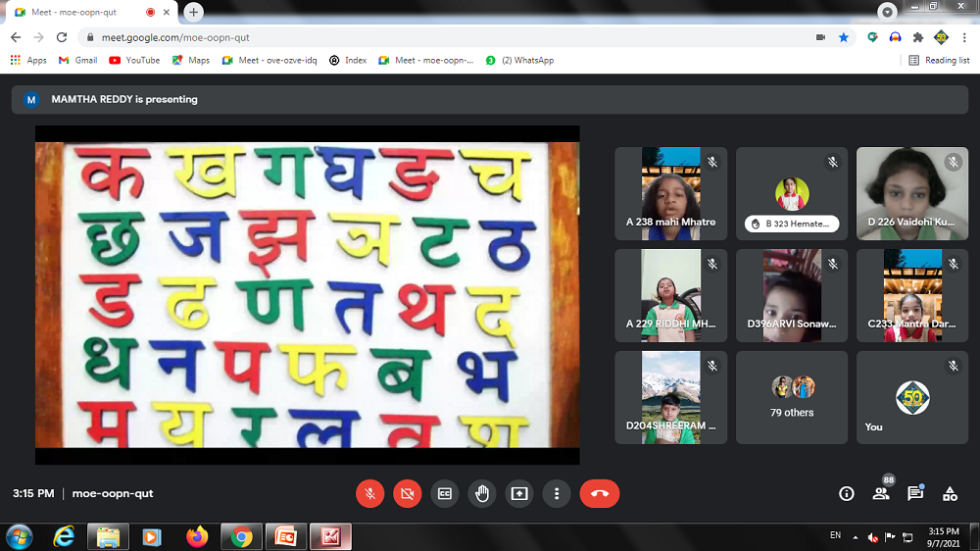This screenshot has height=551, width=980.
Task: Show the participants list
Action: point(881,494)
